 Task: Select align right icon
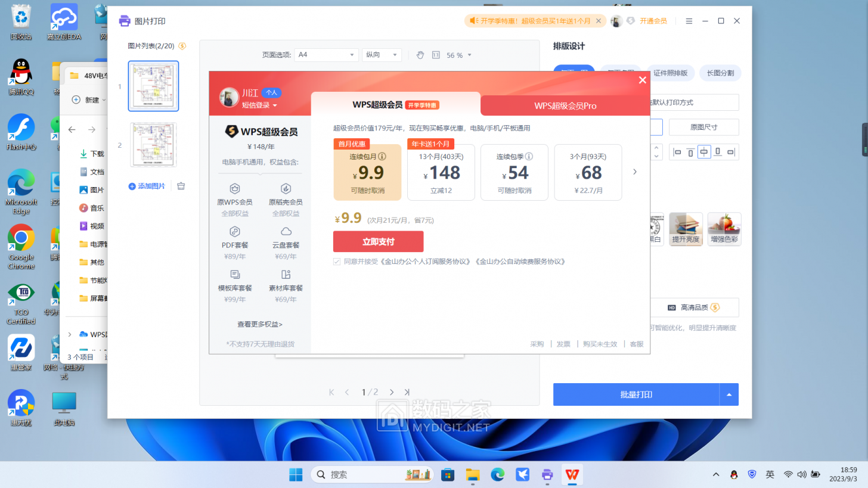731,152
